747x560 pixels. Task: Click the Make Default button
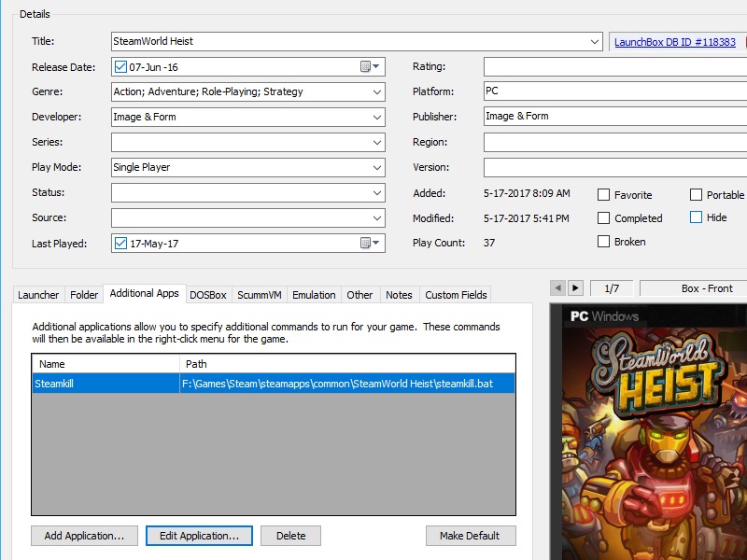tap(471, 536)
